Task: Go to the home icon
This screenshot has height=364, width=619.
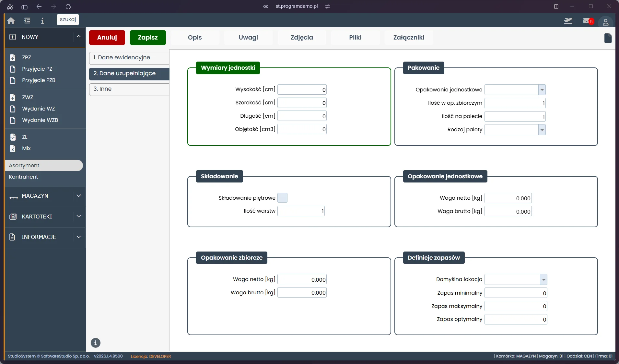Action: 11,21
